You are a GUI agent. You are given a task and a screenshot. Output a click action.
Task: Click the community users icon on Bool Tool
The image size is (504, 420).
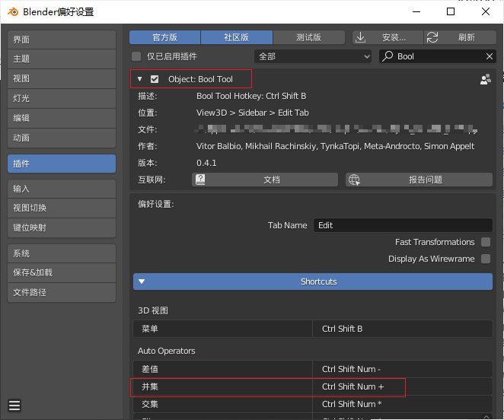pyautogui.click(x=486, y=79)
